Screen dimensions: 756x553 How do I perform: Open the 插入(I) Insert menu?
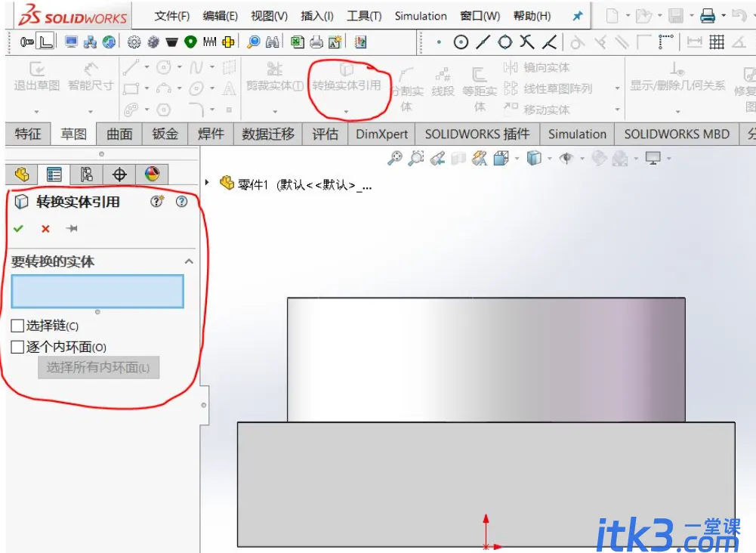316,17
